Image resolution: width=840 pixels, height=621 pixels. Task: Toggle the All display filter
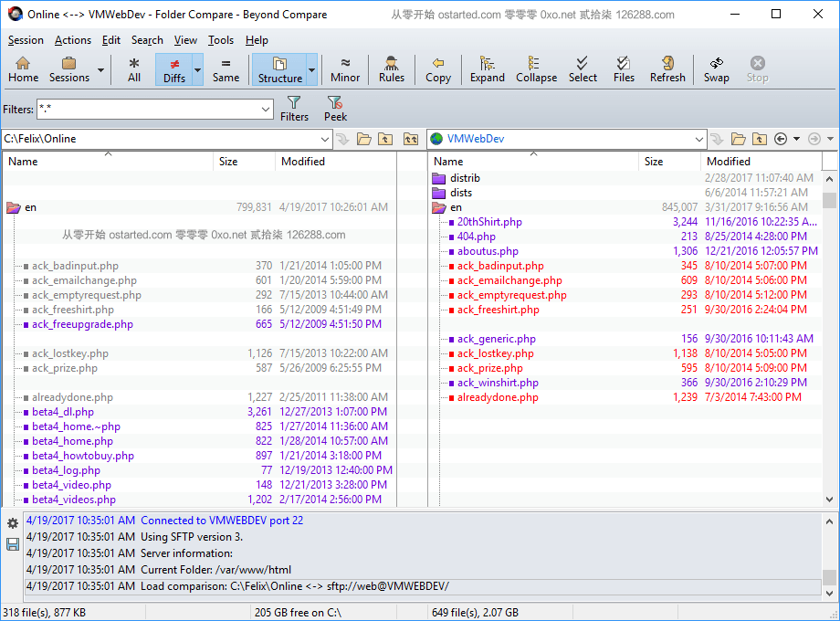(134, 69)
